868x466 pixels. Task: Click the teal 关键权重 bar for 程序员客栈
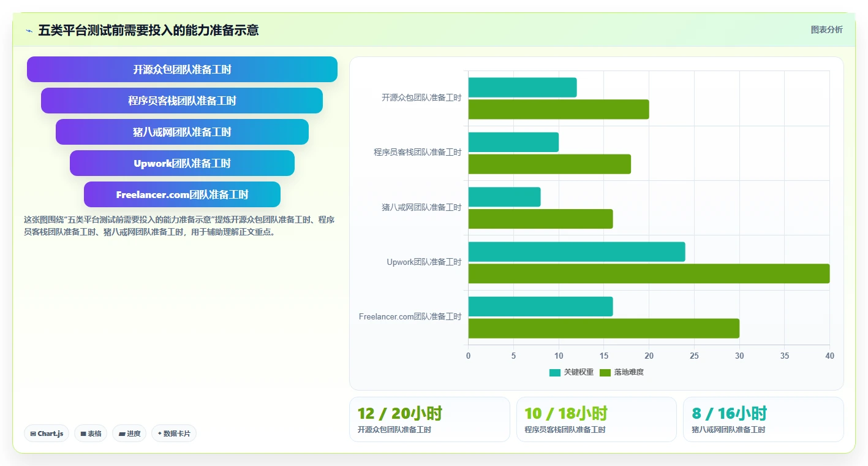pyautogui.click(x=513, y=142)
